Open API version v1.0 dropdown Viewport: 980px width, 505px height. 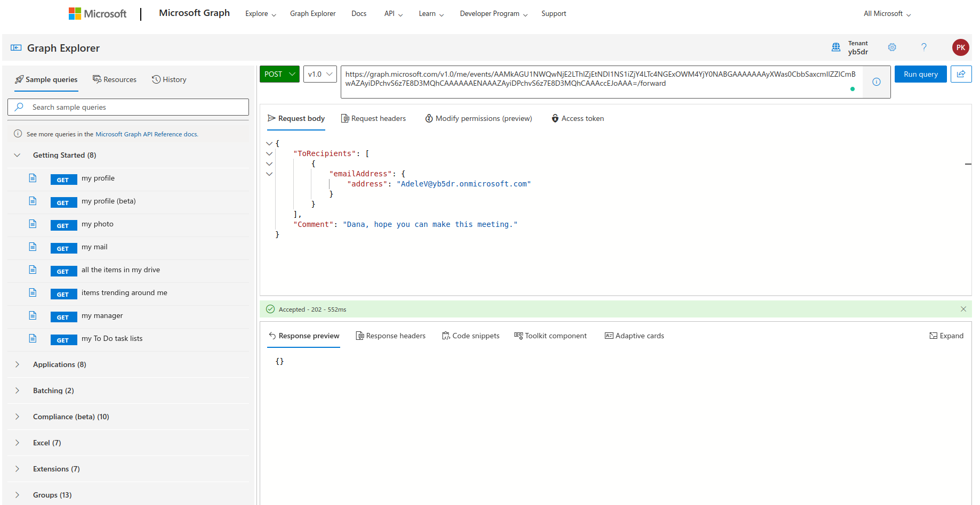pos(320,74)
